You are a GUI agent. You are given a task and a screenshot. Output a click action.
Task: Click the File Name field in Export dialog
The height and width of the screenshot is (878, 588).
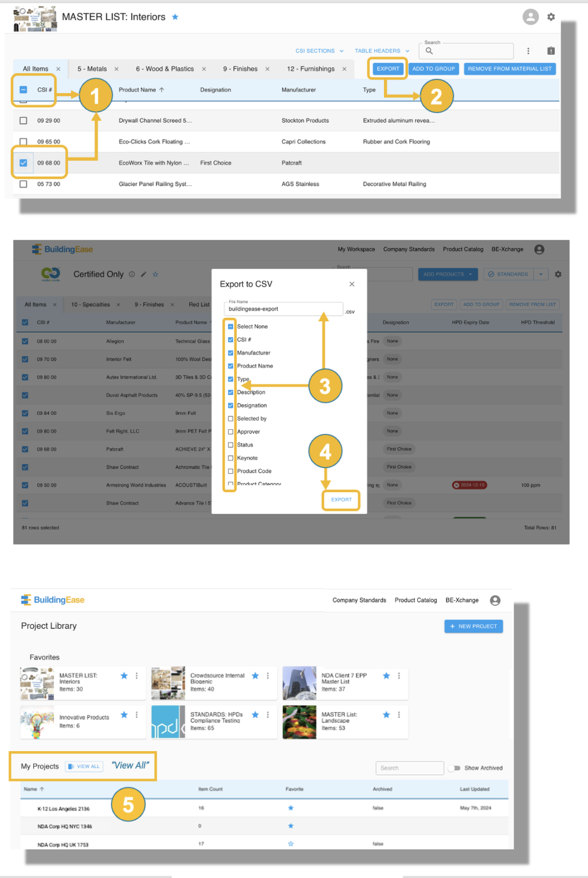(x=283, y=309)
